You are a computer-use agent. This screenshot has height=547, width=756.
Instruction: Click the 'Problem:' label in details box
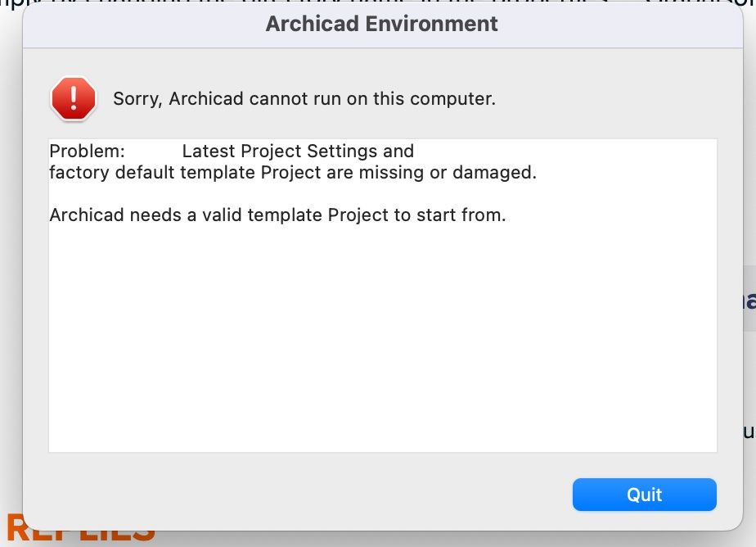87,151
